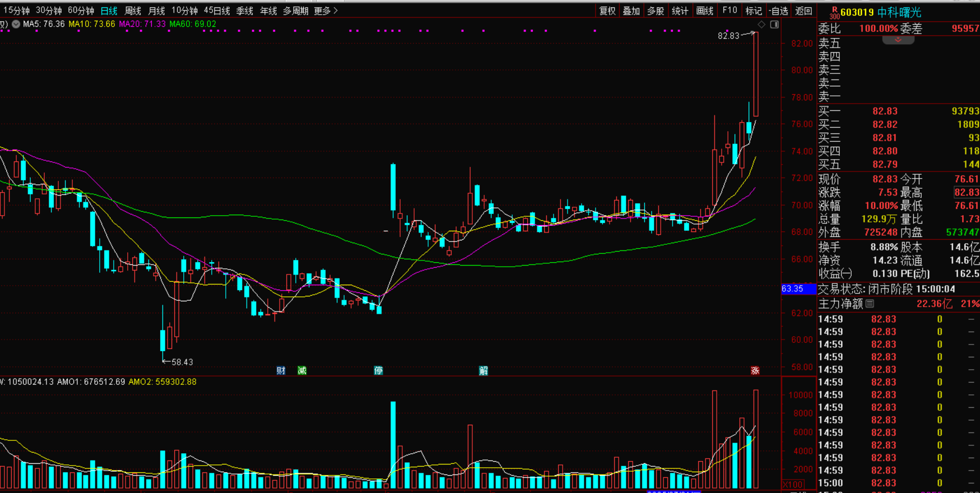Expand the MA indicator dropdown arrow
Viewport: 980px width, 493px height.
coord(16,24)
